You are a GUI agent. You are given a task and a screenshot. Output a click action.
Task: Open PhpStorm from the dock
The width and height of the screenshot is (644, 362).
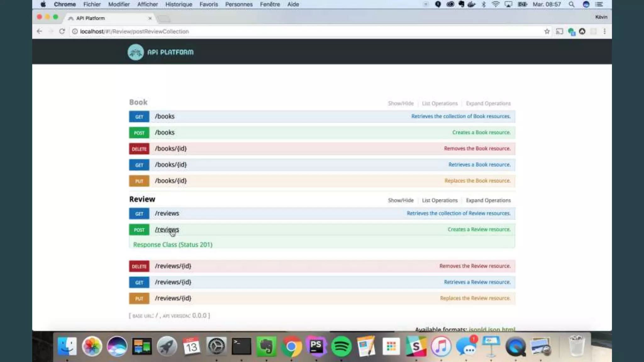316,347
